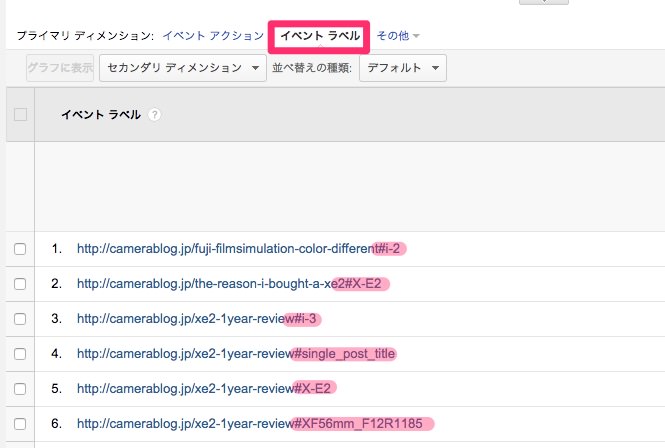This screenshot has width=665, height=448.
Task: Toggle the select-all checkbox in table header
Action: click(20, 115)
